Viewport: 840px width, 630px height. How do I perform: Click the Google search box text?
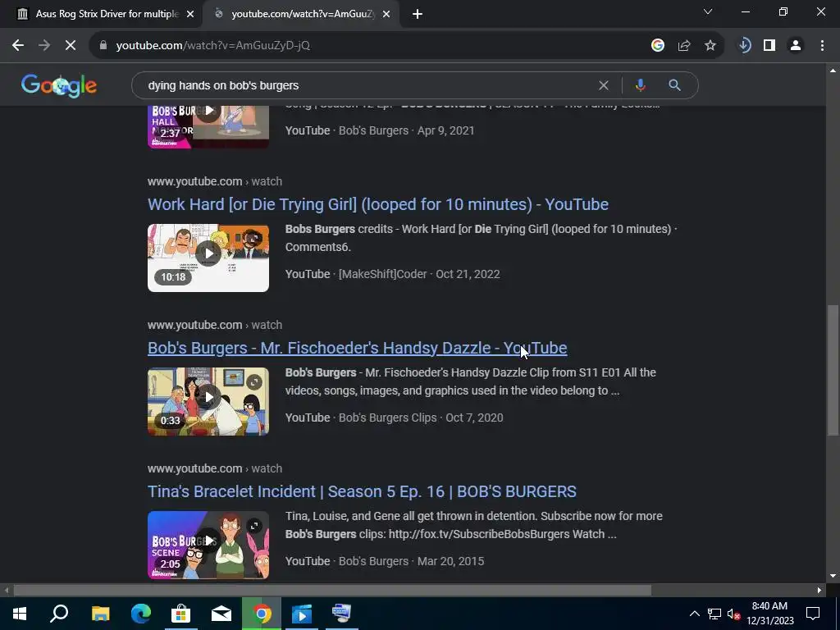pyautogui.click(x=223, y=85)
